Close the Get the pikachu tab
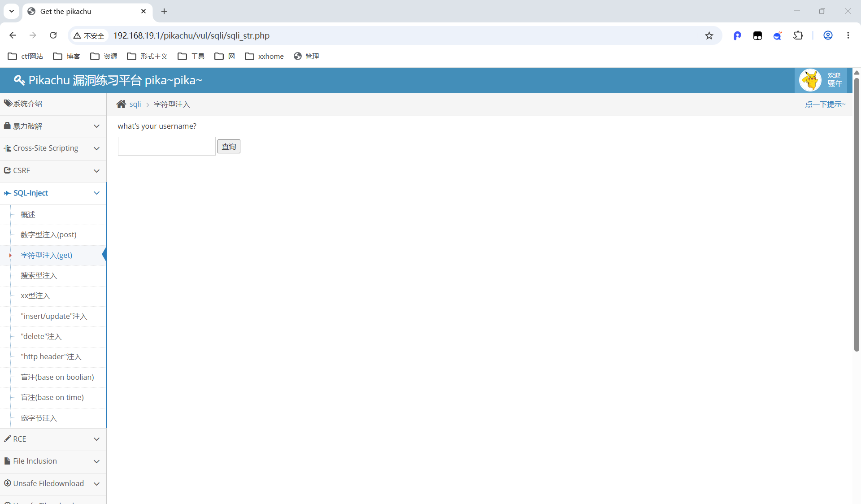 pyautogui.click(x=143, y=11)
